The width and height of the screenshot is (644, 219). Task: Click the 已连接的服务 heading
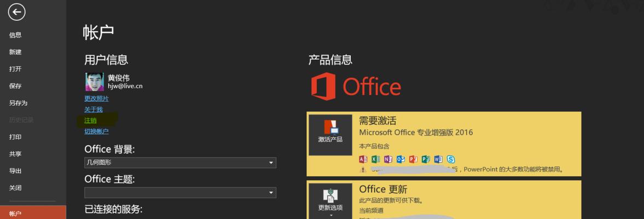pos(113,209)
